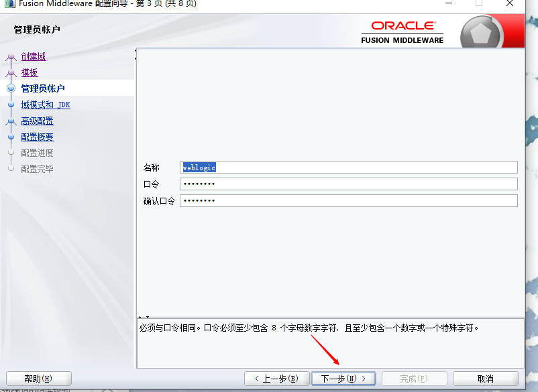Click the 创建域 step icon in sidebar
The image size is (538, 392).
click(9, 56)
